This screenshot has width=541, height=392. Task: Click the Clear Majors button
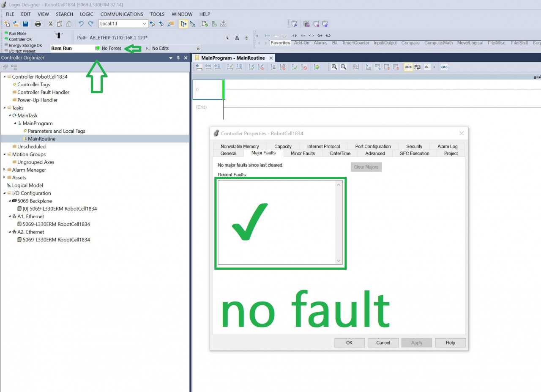366,167
